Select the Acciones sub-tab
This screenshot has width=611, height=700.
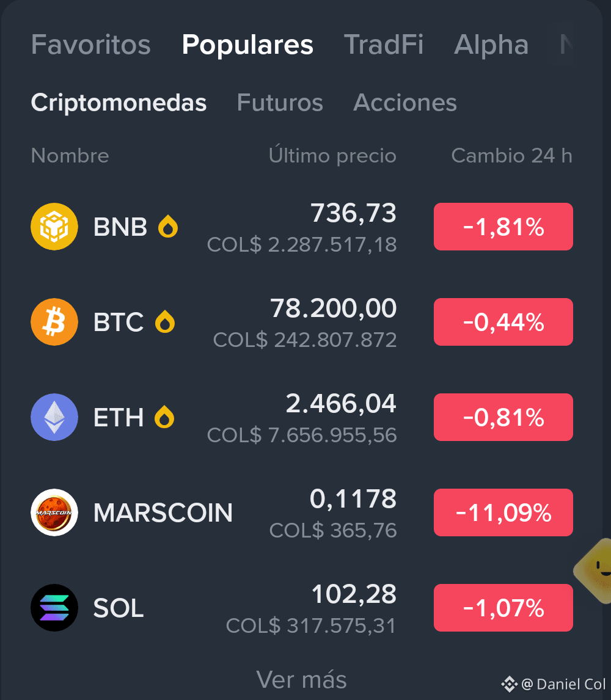405,103
